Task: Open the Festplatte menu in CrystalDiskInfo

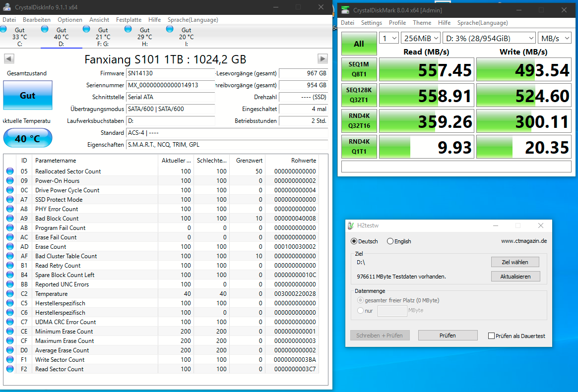Action: coord(128,20)
